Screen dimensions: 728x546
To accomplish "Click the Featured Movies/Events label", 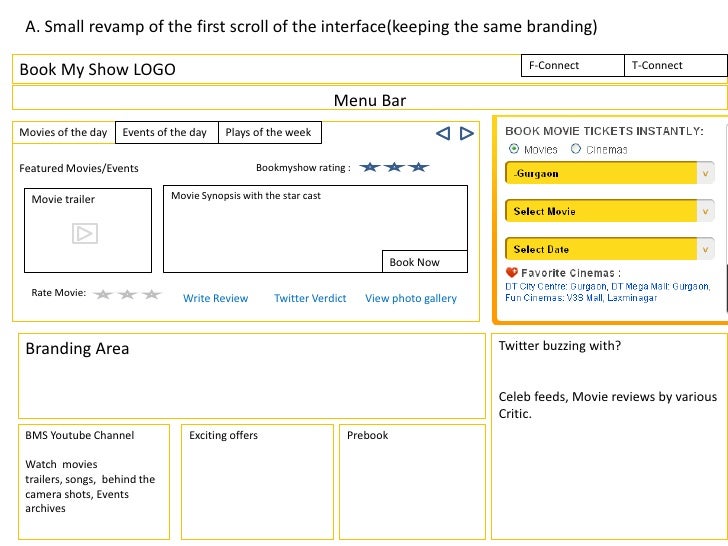I will 79,168.
